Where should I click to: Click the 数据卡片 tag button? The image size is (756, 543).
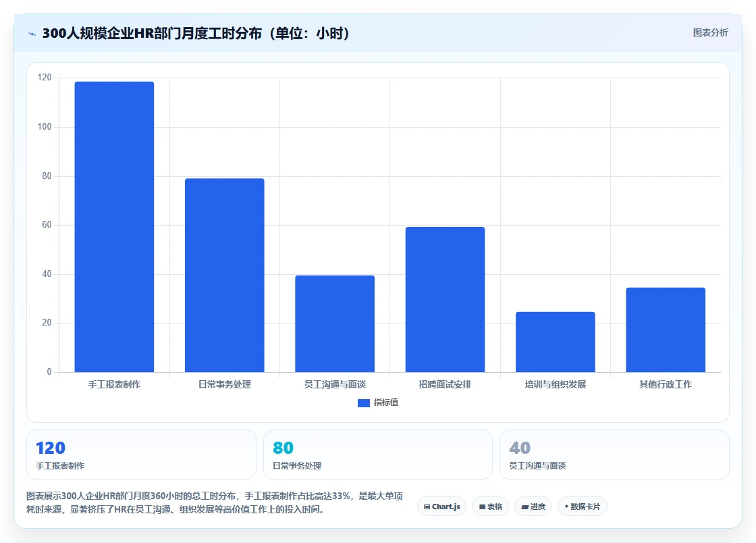point(583,507)
